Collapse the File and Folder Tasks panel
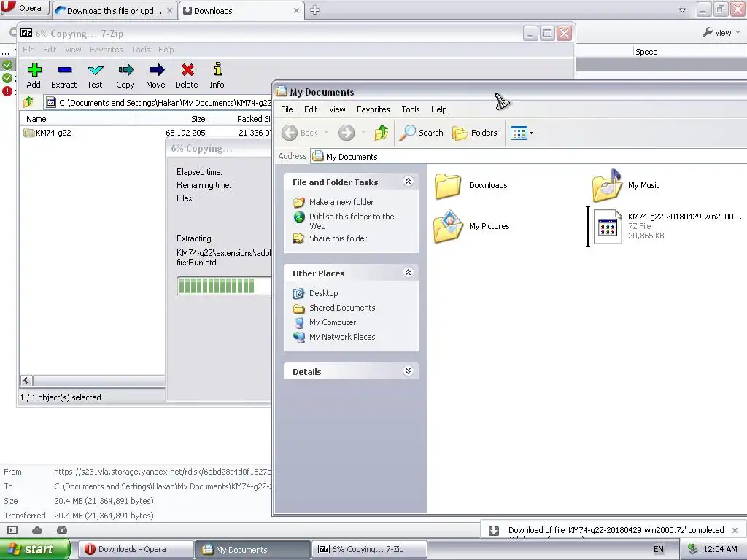The image size is (747, 560). point(408,182)
